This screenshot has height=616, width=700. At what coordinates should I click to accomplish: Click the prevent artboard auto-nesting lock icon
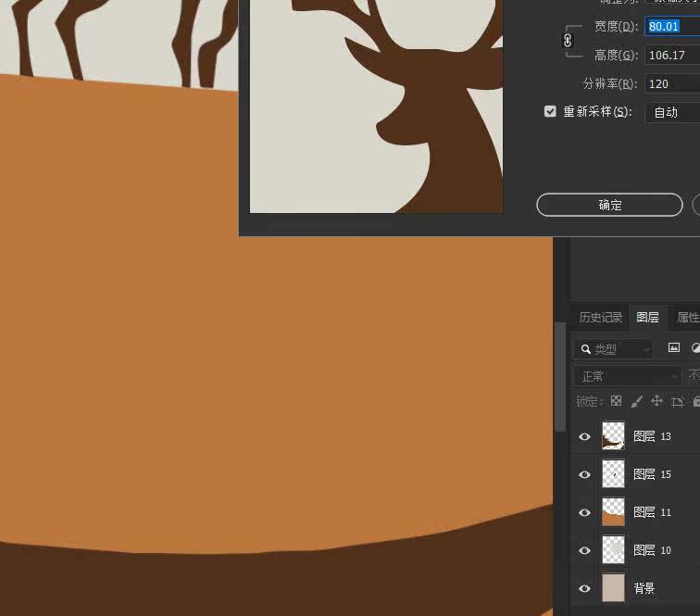pos(677,401)
